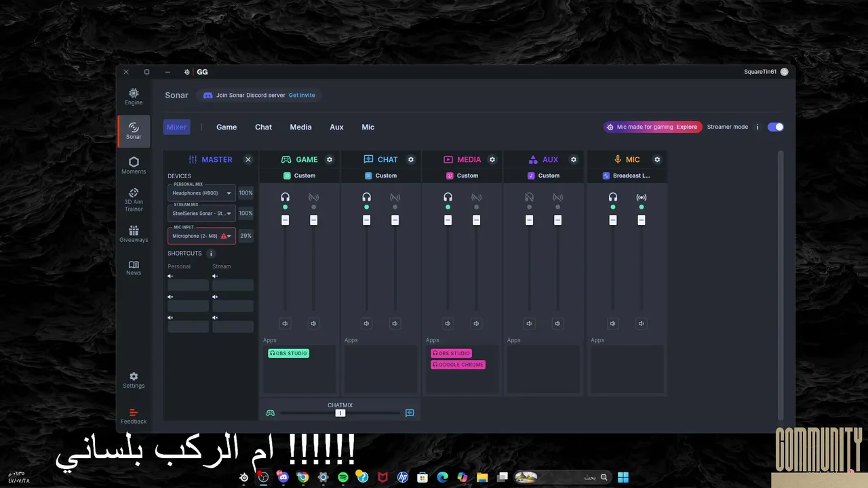The image size is (868, 488).
Task: Open GAME Custom preset selector
Action: coord(300,176)
